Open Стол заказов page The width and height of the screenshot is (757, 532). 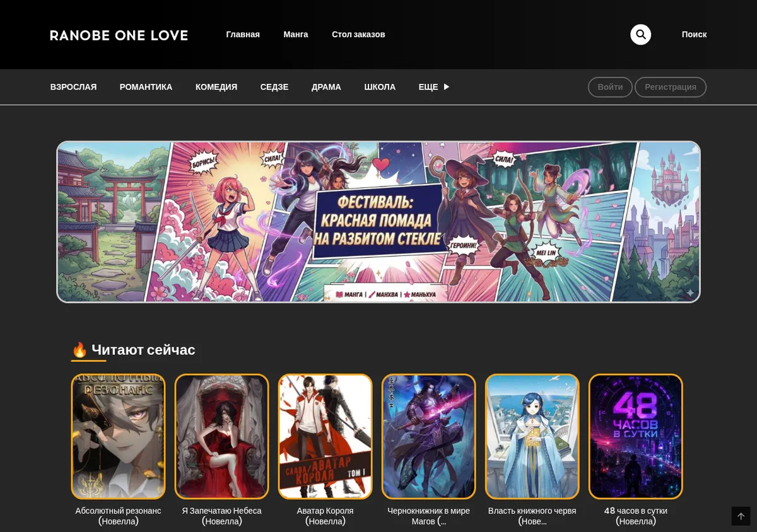pyautogui.click(x=358, y=35)
